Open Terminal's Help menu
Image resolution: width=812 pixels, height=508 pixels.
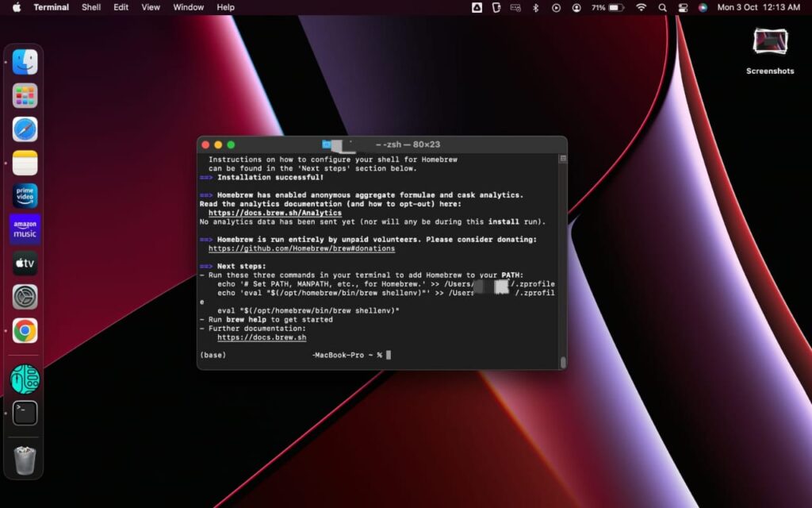(x=224, y=7)
